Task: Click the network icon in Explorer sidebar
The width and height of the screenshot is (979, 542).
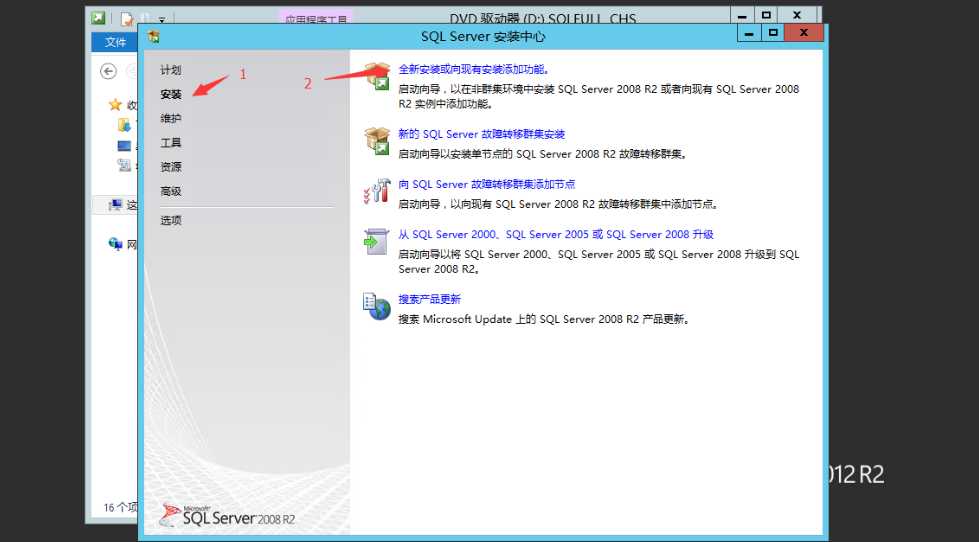Action: (115, 244)
